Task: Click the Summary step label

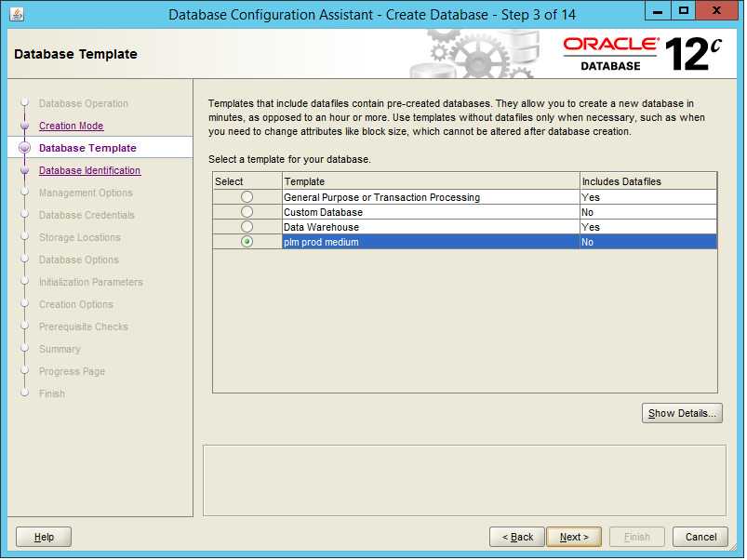Action: [60, 349]
